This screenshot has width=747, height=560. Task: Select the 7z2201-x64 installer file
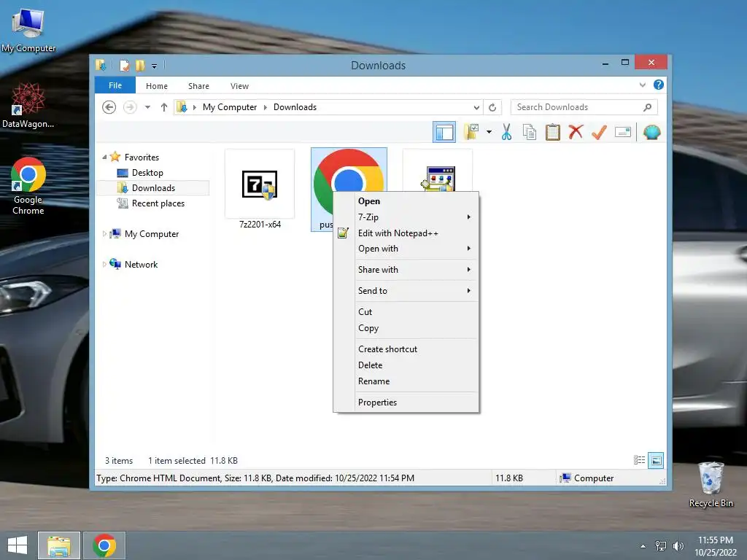pyautogui.click(x=260, y=190)
